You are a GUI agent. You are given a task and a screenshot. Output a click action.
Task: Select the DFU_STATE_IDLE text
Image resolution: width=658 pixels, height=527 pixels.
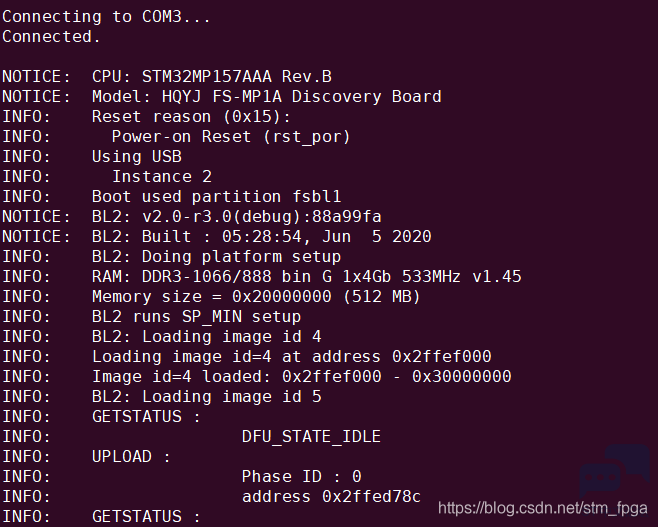pyautogui.click(x=311, y=437)
